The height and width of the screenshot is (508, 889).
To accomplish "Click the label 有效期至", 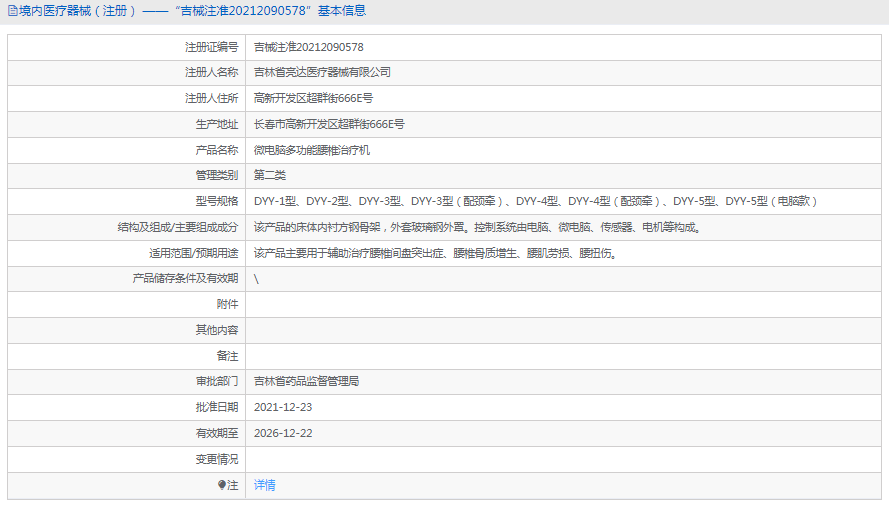I will [x=217, y=433].
